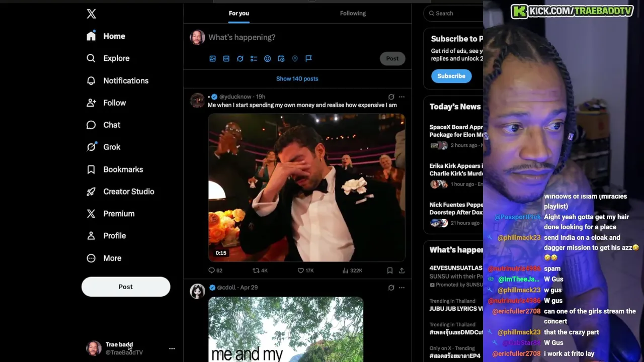Expand the More menu item
Viewport: 644px width, 362px height.
click(104, 258)
